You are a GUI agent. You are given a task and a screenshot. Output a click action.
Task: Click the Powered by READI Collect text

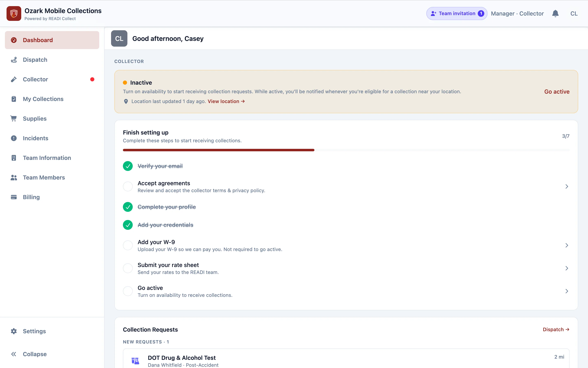click(50, 18)
